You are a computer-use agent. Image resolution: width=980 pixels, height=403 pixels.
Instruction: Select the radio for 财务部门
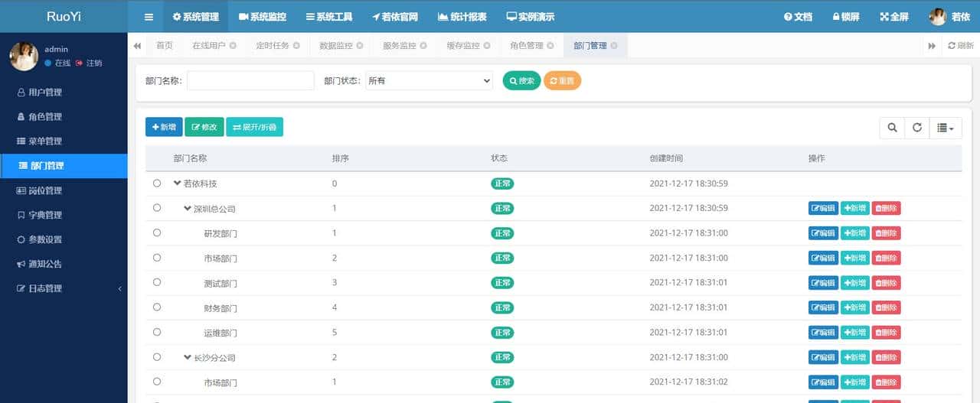tap(157, 307)
